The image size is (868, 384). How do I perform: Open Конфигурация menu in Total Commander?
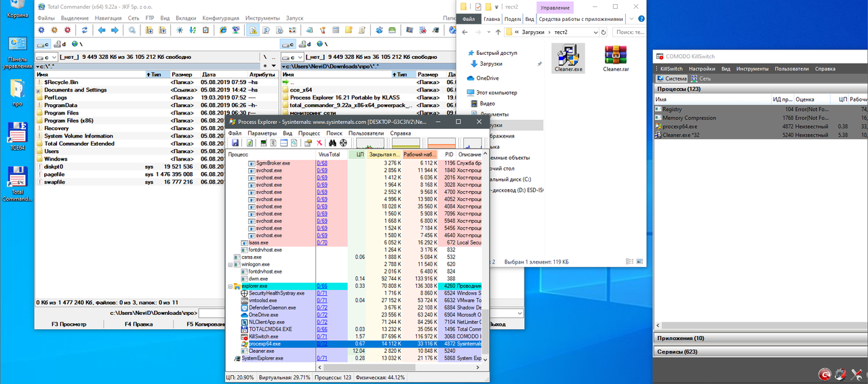[221, 18]
